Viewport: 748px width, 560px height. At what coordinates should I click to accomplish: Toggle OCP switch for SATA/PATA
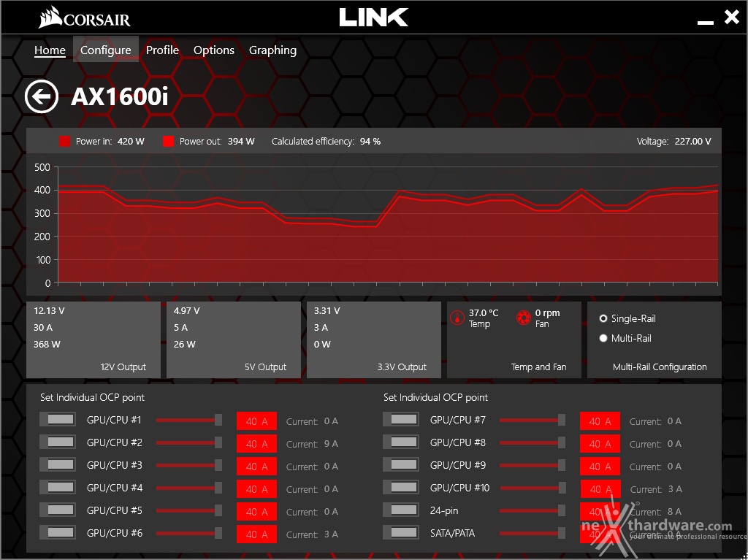tap(401, 532)
